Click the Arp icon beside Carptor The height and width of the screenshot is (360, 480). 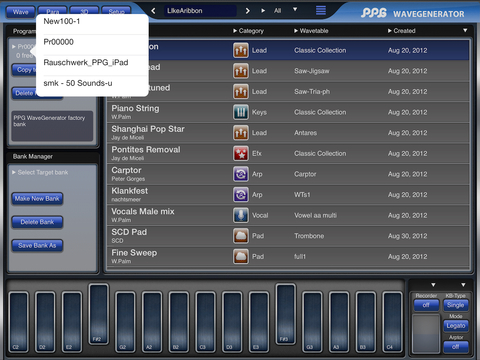(241, 174)
